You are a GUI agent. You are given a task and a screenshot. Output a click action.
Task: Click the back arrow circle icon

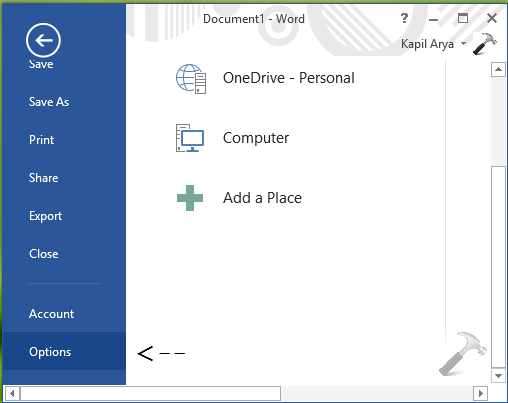tap(43, 40)
